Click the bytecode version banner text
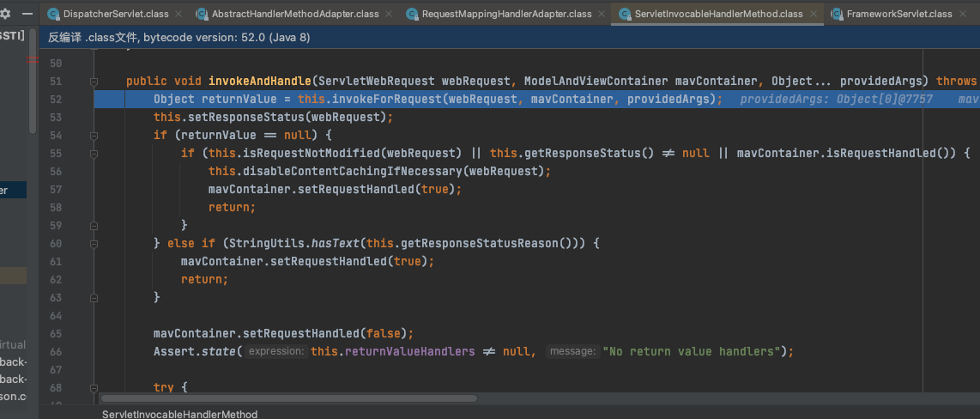Viewport: 980px width, 419px height. (178, 38)
